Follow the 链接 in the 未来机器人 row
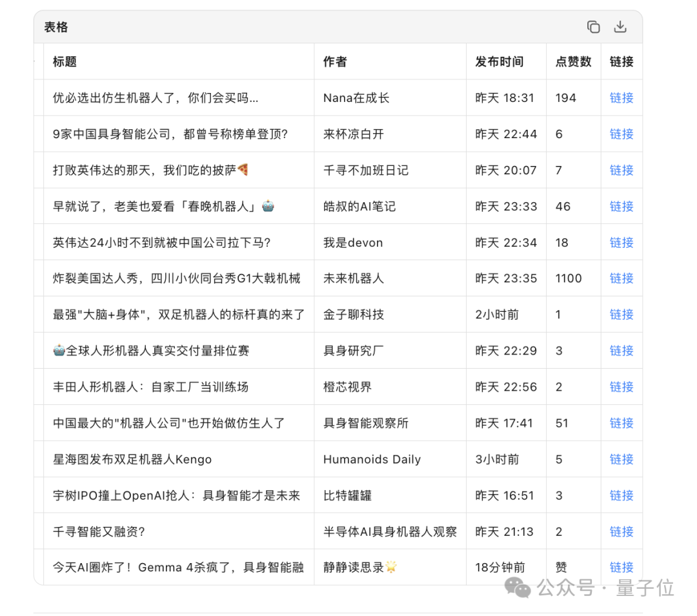The image size is (697, 616). point(621,278)
